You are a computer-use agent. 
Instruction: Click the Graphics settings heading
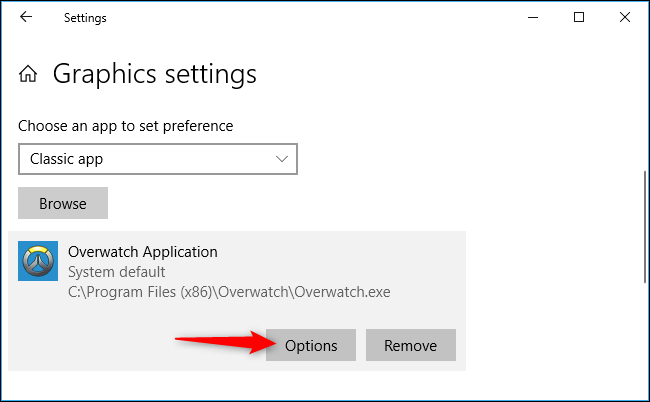click(154, 74)
